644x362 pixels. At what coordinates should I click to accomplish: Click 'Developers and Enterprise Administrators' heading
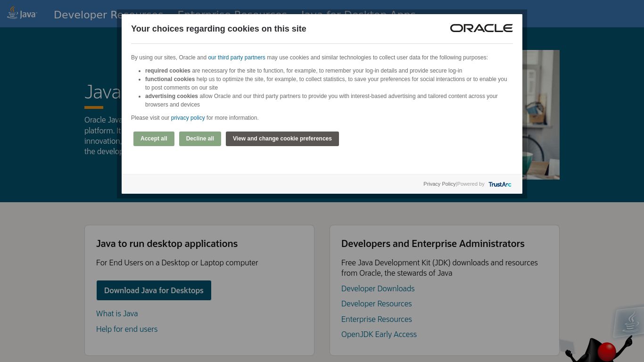[x=433, y=244]
